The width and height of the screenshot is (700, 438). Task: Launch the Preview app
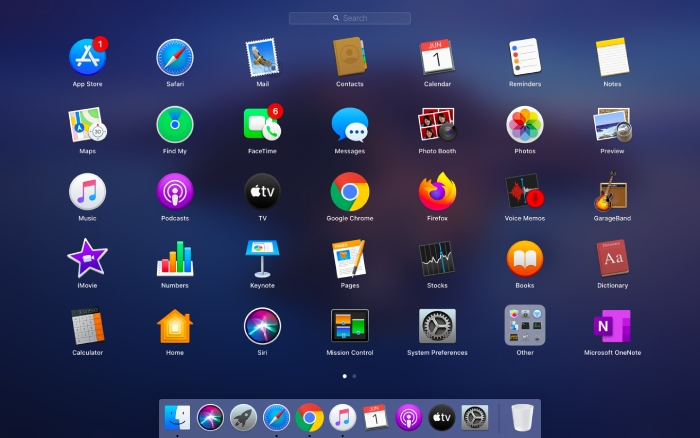tap(612, 125)
